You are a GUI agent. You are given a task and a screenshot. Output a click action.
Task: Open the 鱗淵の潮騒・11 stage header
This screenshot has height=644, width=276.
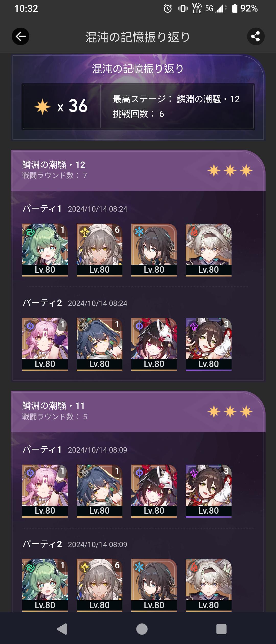(138, 411)
